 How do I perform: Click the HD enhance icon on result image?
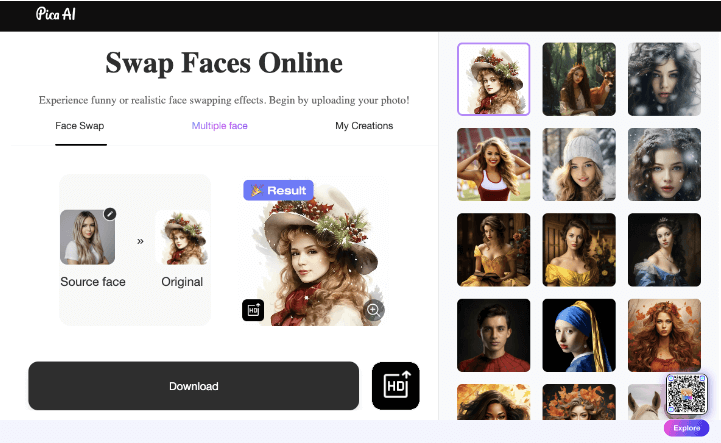pos(253,310)
